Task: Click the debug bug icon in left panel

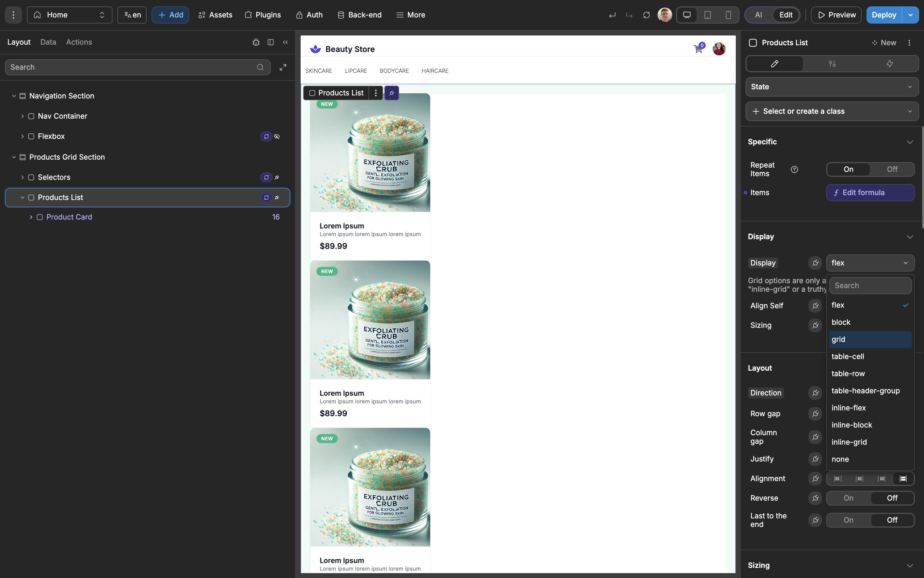Action: pos(256,42)
